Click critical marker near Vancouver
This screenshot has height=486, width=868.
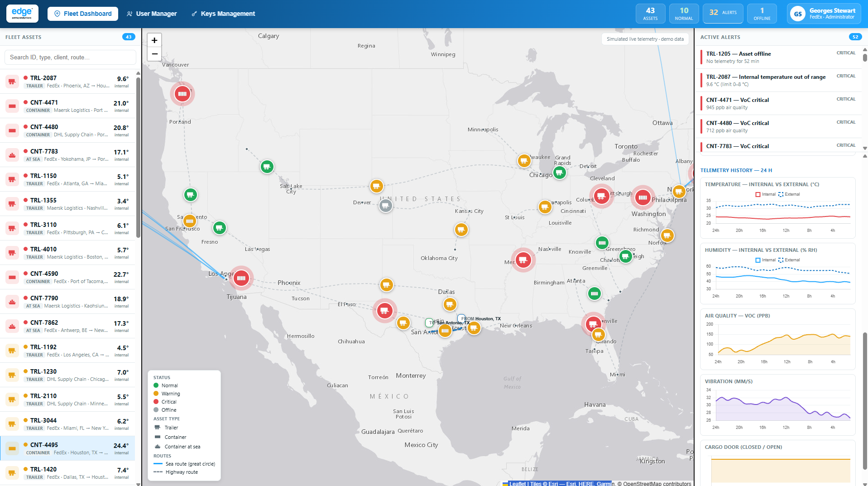coord(182,94)
